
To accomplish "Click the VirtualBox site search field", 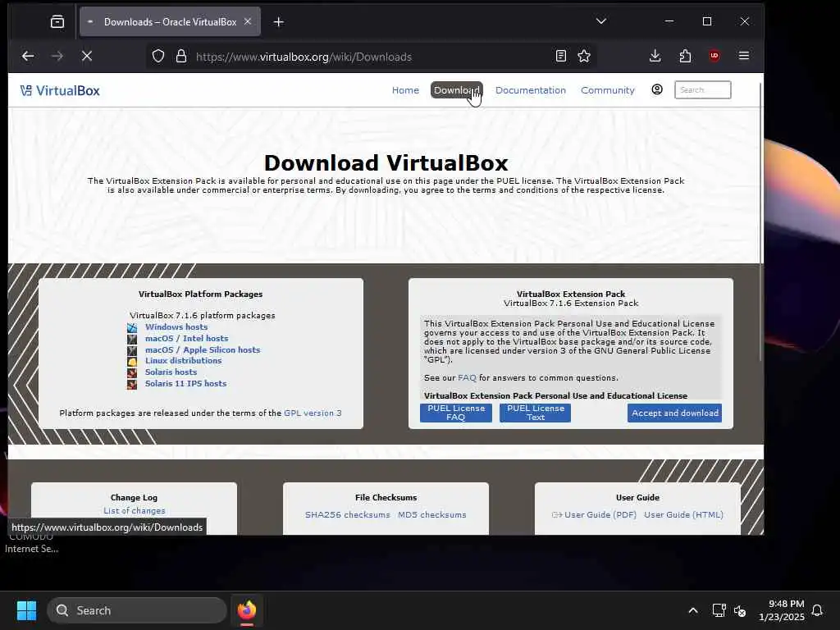I will click(702, 90).
